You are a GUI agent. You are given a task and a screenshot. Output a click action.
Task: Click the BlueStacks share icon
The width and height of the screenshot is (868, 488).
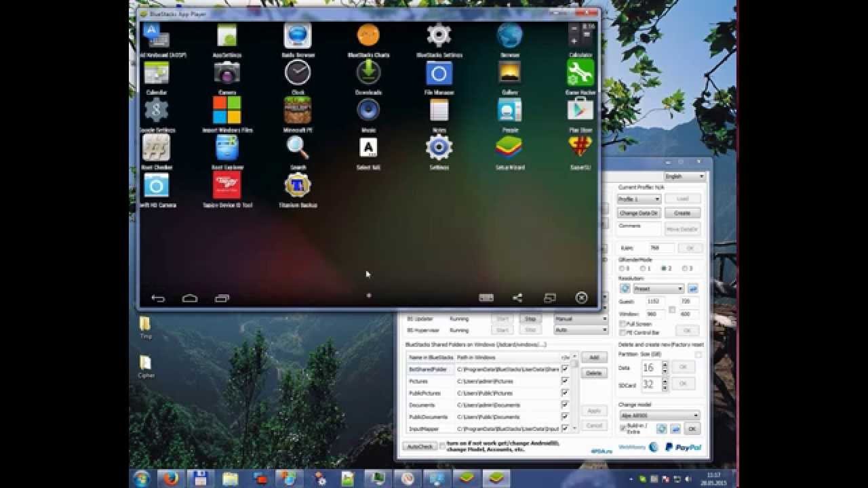click(x=517, y=298)
